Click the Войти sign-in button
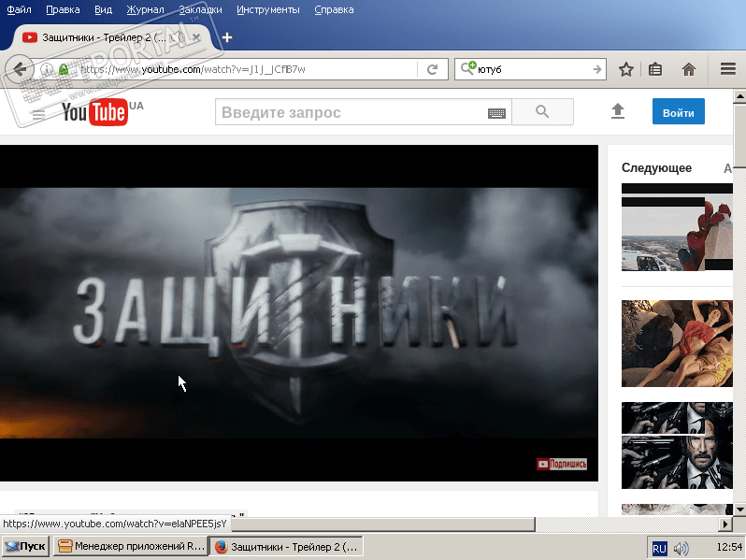The image size is (746, 560). click(679, 112)
